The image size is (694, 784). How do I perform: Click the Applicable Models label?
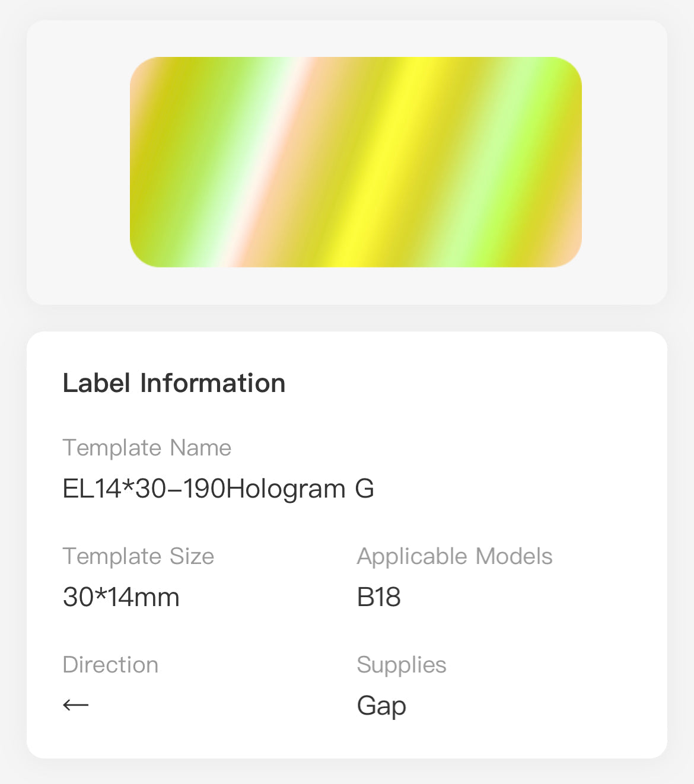(x=454, y=556)
